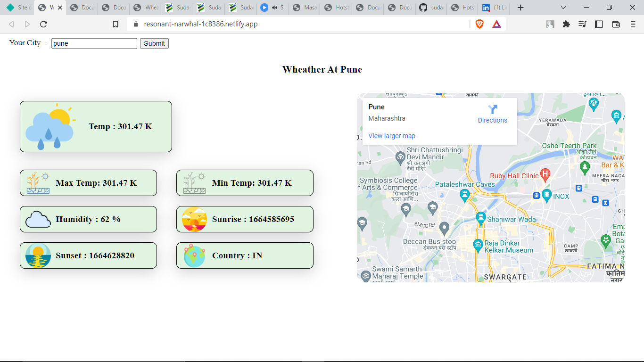644x362 pixels.
Task: Click the rain cloud weather icon
Action: [x=50, y=127]
